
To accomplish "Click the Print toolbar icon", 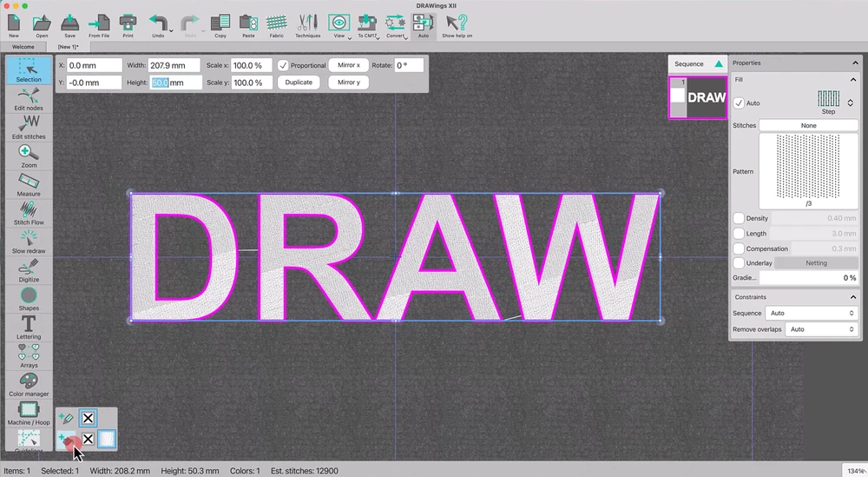I will (x=128, y=25).
